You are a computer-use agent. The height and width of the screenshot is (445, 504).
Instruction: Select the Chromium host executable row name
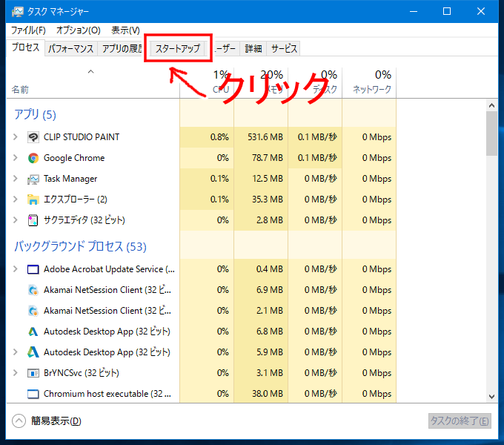click(107, 394)
